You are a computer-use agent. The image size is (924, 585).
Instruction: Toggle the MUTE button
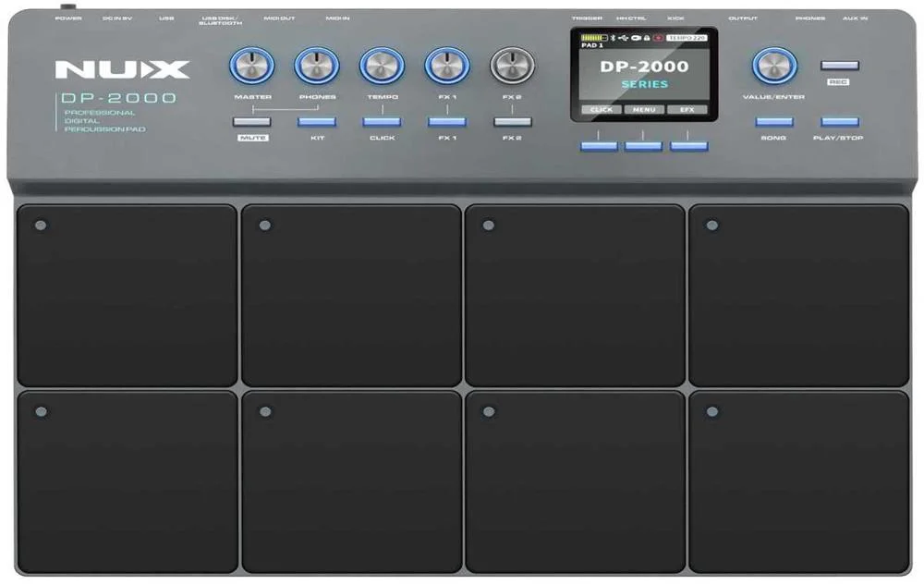pos(252,122)
